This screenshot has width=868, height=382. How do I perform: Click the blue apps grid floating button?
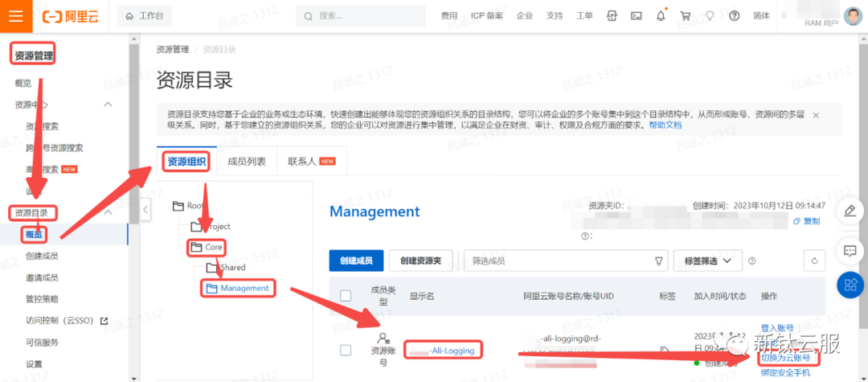tap(850, 285)
